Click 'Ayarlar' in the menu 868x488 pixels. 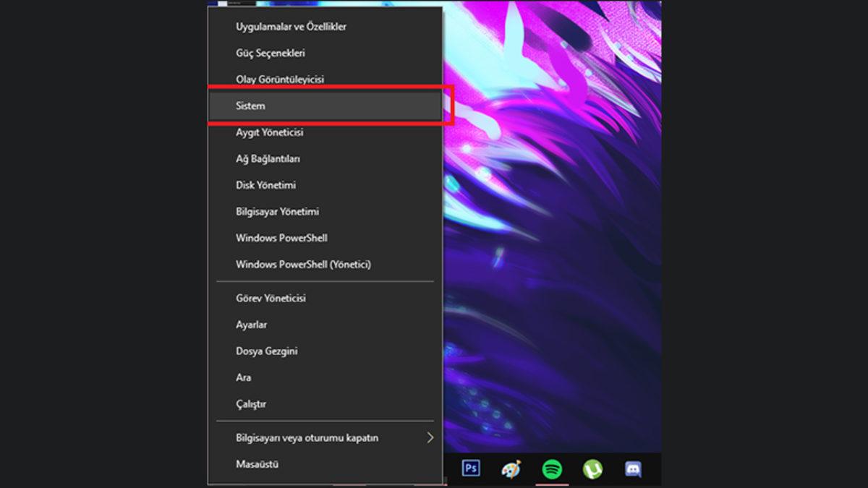[x=251, y=325]
